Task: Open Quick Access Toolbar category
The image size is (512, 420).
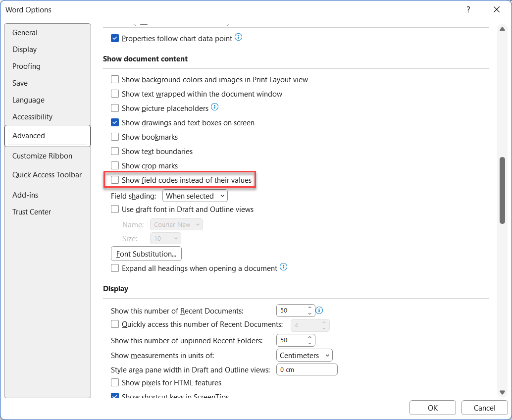Action: 47,175
